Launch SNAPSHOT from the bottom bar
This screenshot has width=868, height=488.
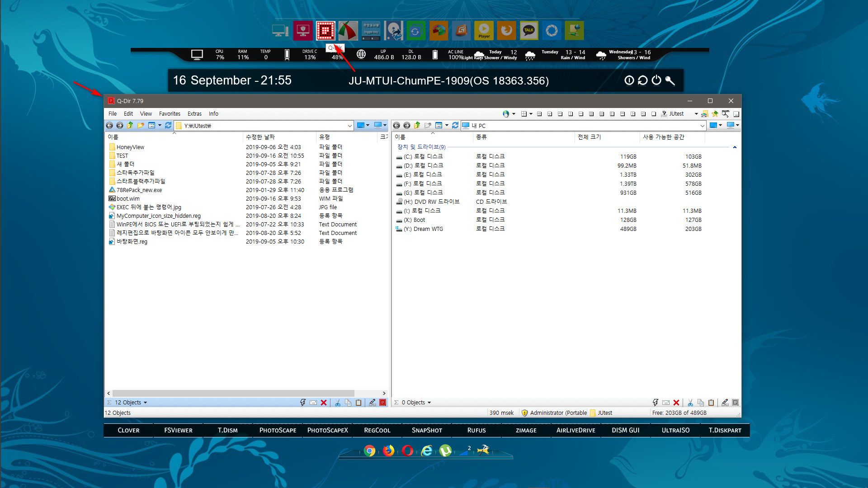[x=427, y=430]
